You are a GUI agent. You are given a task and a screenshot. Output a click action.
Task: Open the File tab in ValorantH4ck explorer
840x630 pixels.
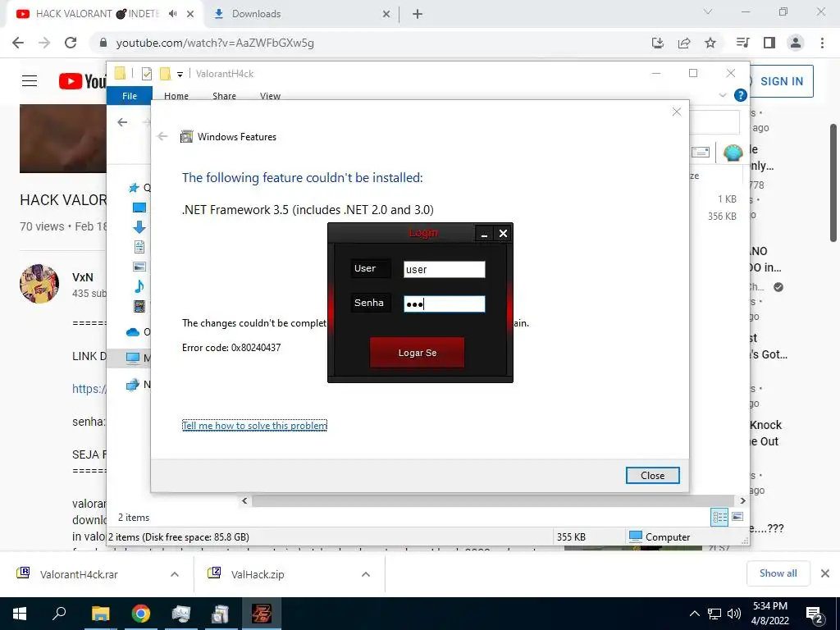[x=130, y=95]
